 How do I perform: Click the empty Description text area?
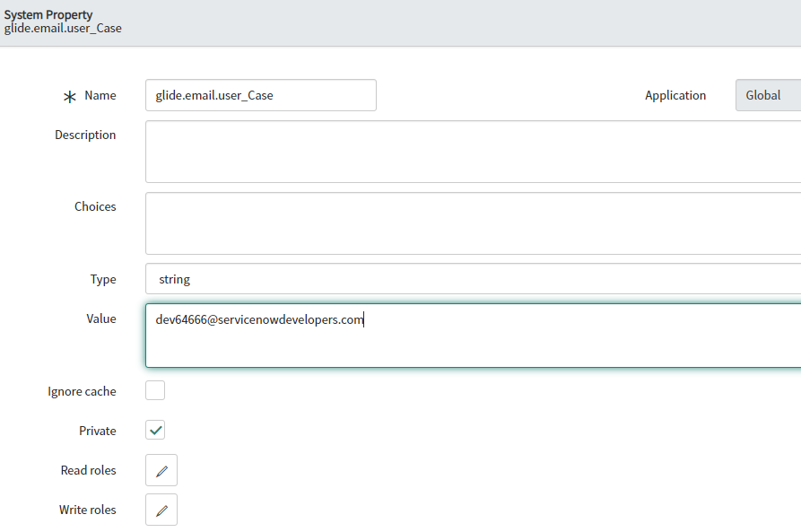[404, 151]
